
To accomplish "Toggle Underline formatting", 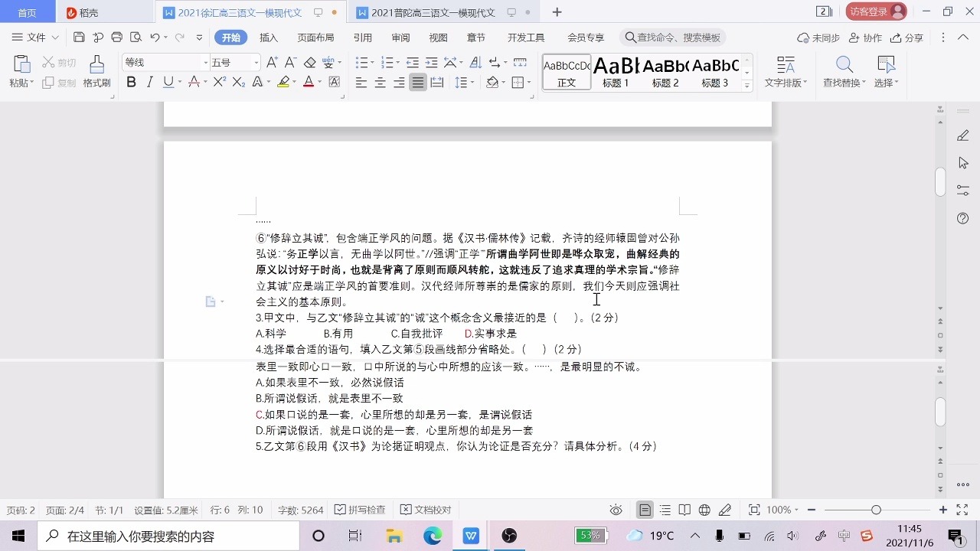I will 168,82.
